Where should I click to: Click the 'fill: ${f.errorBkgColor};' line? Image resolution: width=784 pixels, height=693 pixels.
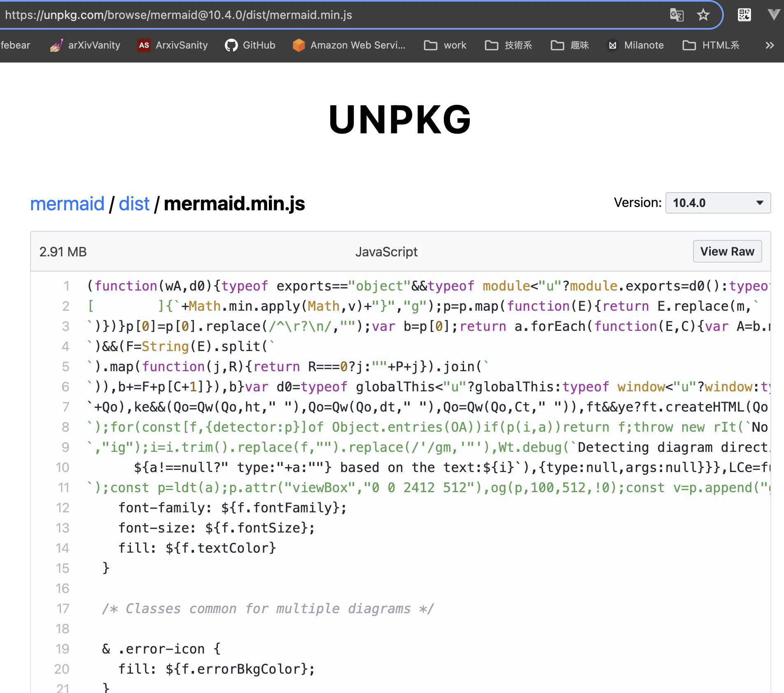click(x=217, y=669)
